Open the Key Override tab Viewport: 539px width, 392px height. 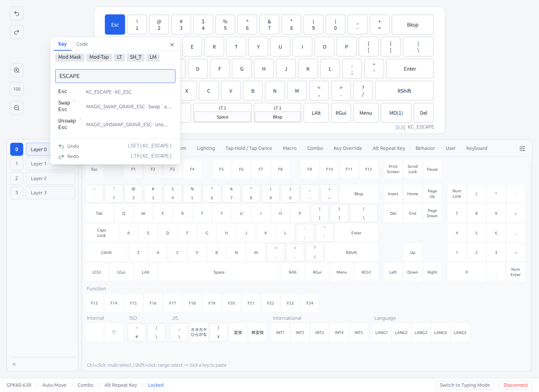coord(347,148)
